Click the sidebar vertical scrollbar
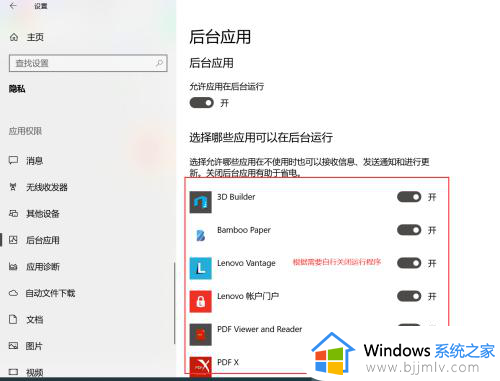 click(174, 303)
